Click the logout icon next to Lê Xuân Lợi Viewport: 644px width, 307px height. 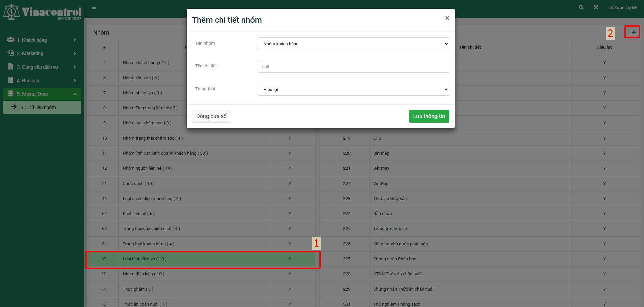pyautogui.click(x=634, y=7)
